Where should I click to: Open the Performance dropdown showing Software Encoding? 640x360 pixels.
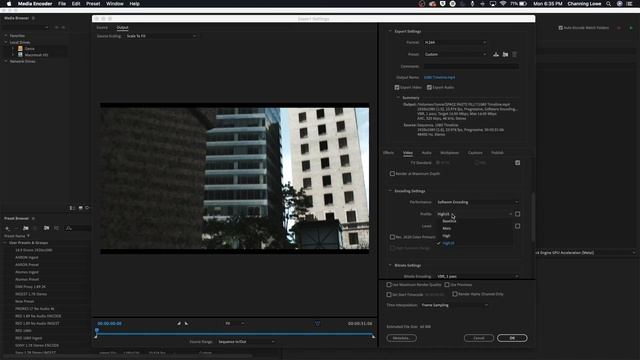(x=478, y=202)
